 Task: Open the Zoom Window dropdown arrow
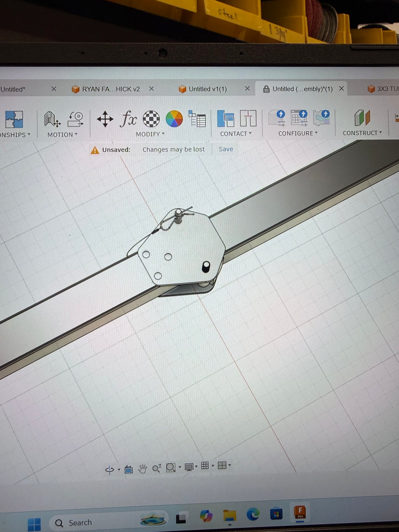click(180, 467)
